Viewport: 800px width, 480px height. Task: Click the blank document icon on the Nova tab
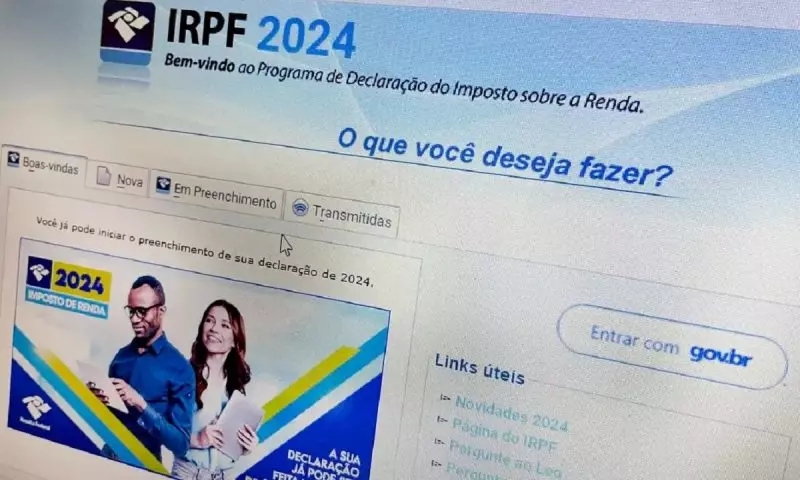(104, 176)
